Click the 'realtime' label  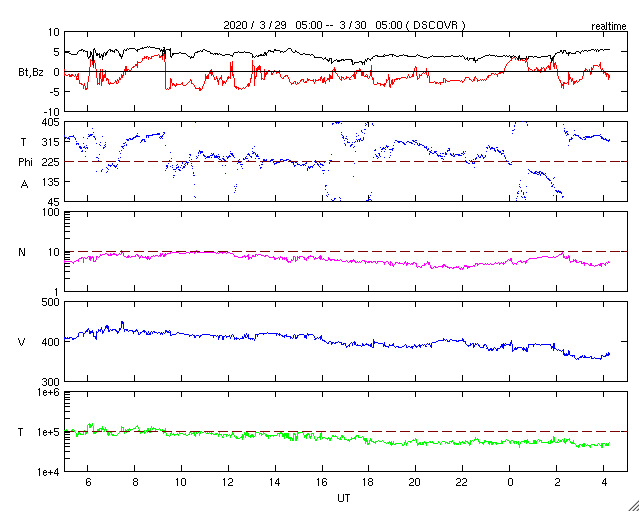pyautogui.click(x=609, y=27)
